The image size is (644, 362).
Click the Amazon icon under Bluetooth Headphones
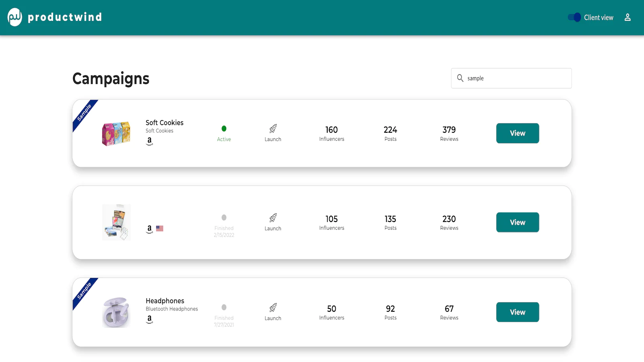point(149,319)
